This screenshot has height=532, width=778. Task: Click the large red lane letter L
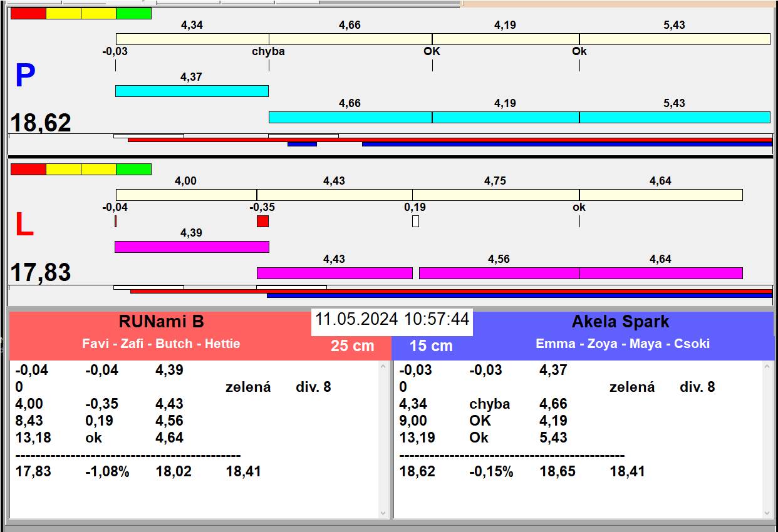click(24, 225)
